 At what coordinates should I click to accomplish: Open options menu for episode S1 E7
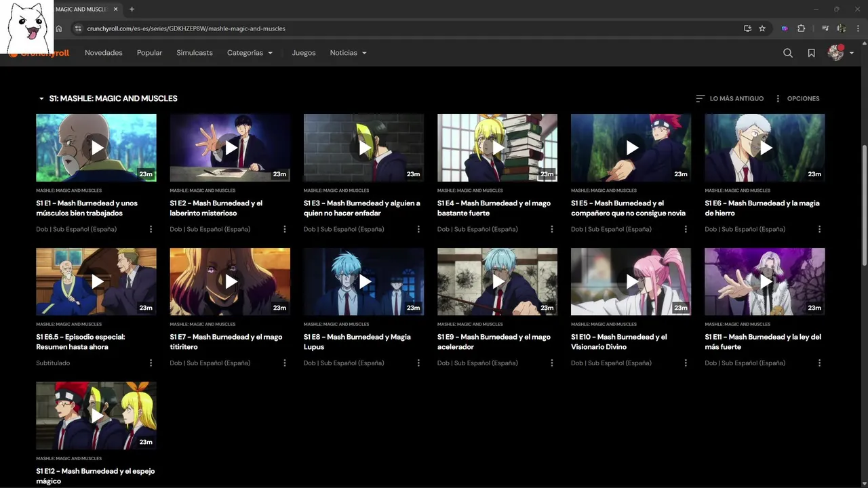coord(284,363)
